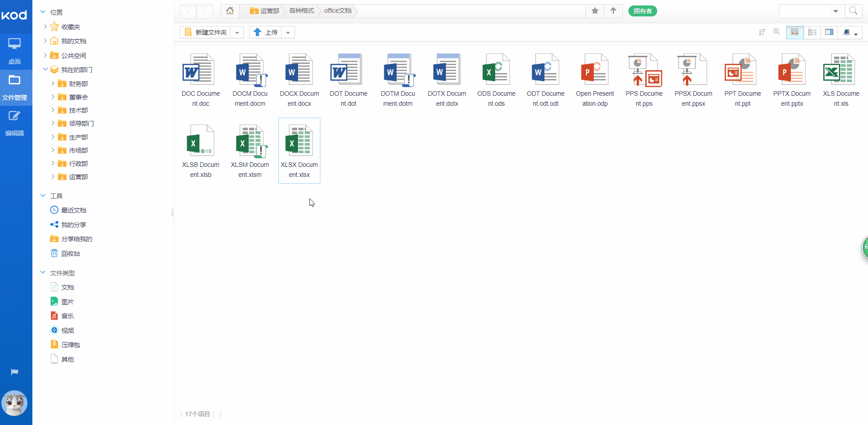Viewport: 868px width, 425px height.
Task: Switch to split column view
Action: coord(829,32)
